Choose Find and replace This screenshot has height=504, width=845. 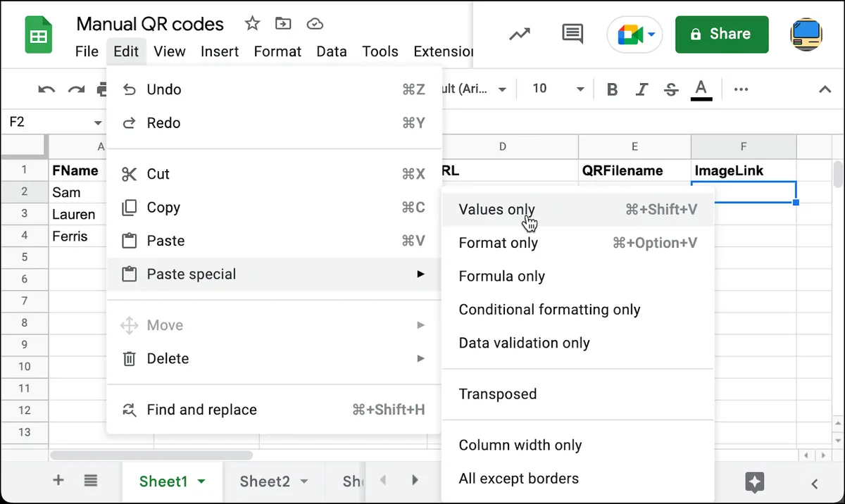tap(274, 410)
